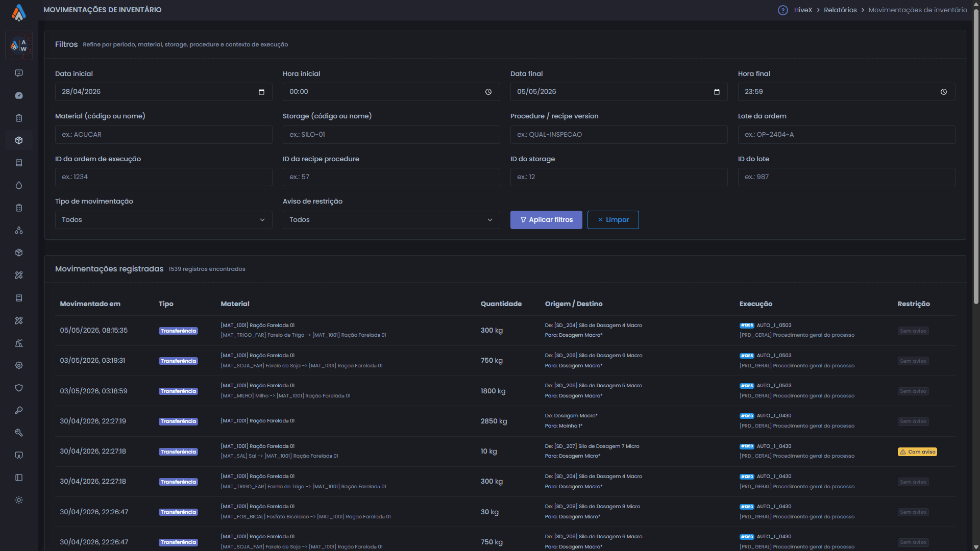Click the Quantidade column header
Screen dimensions: 980x551
tap(501, 304)
